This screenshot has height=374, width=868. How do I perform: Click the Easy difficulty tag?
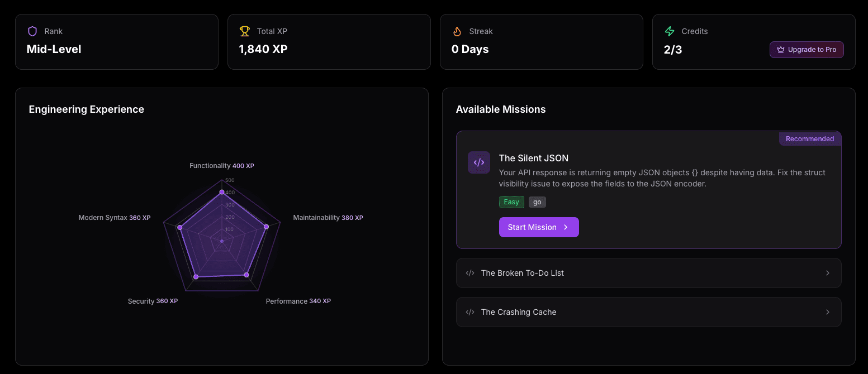pos(511,202)
